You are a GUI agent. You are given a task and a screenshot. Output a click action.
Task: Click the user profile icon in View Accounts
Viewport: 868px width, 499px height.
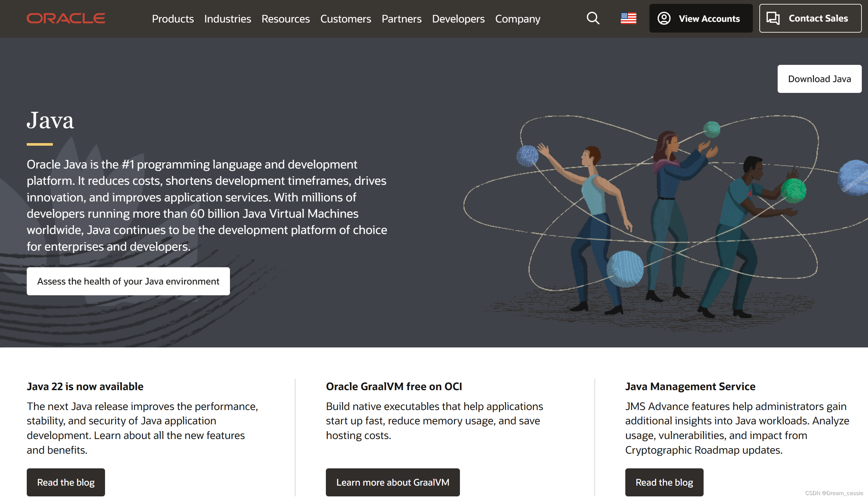click(664, 18)
